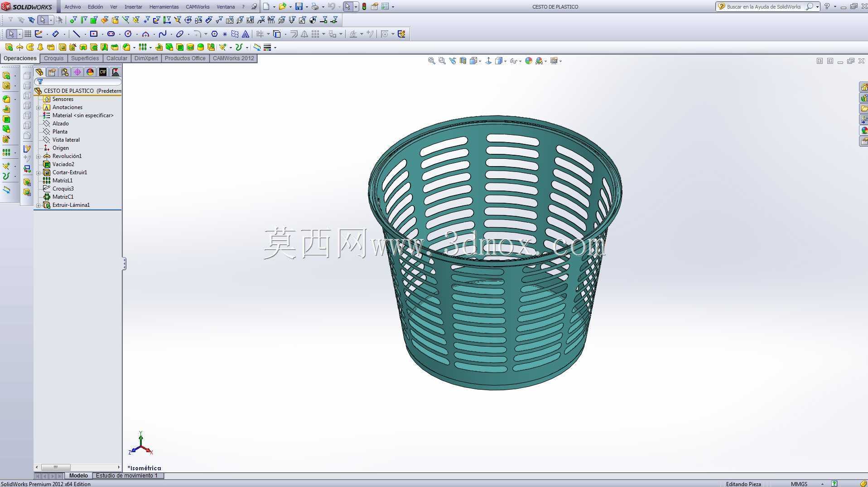Click the FeatureManager filter input field
Viewport: 868px width, 487px height.
pos(78,82)
